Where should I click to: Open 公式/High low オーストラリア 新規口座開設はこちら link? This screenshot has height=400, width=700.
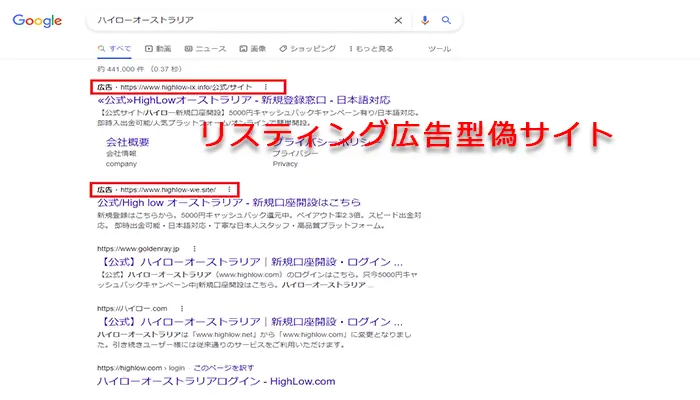229,203
